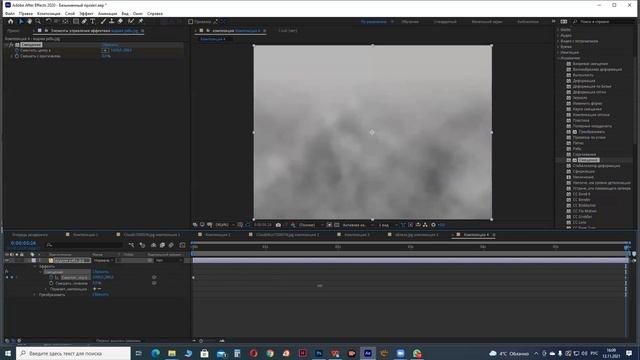640x360 pixels.
Task: Open the Файл menu
Action: [10, 13]
